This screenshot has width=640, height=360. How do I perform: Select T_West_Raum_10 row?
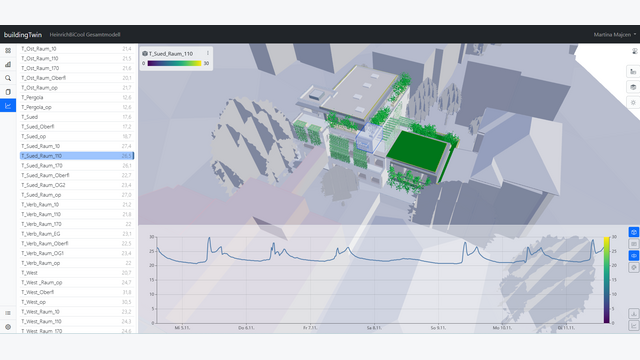[77, 312]
